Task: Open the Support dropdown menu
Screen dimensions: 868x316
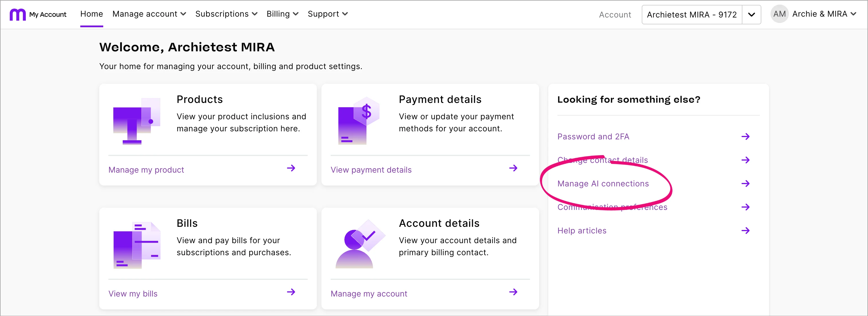Action: click(327, 14)
